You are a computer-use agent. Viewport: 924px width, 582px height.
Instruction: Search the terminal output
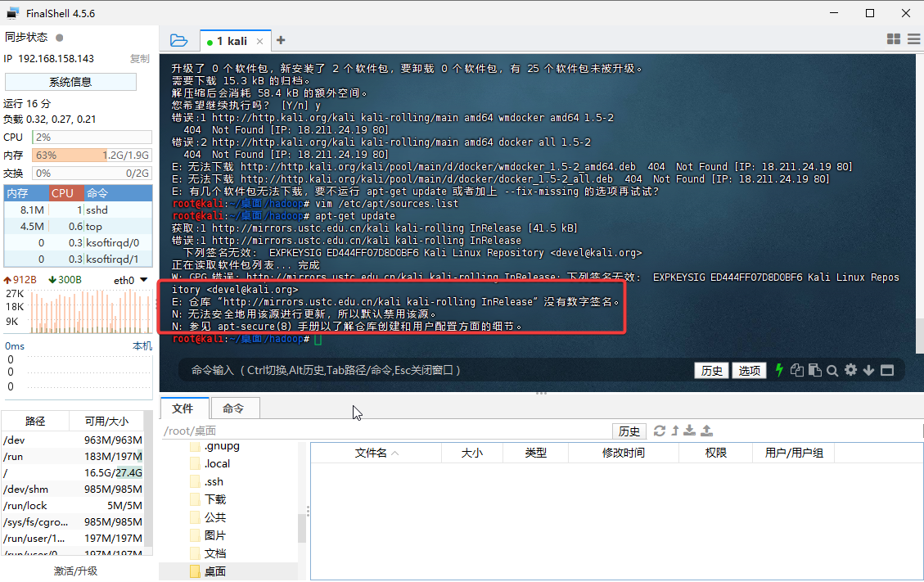pyautogui.click(x=832, y=371)
